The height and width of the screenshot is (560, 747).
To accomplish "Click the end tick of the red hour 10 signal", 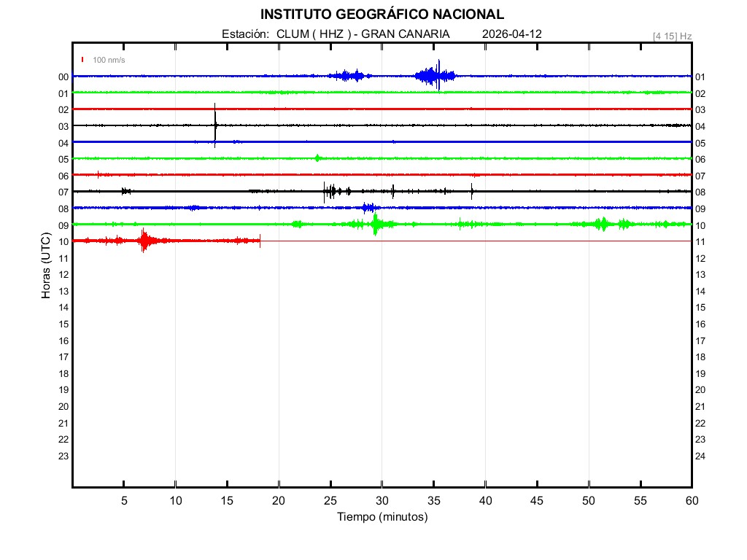I will point(260,241).
